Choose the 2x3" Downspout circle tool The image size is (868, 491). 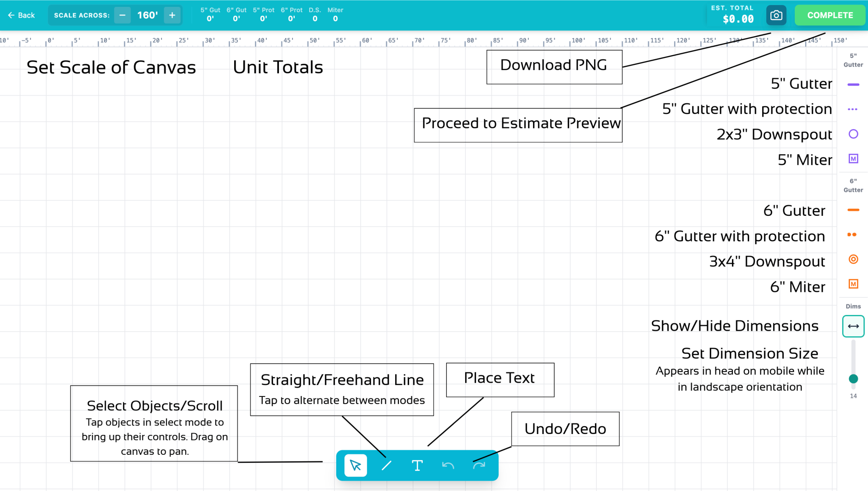853,134
